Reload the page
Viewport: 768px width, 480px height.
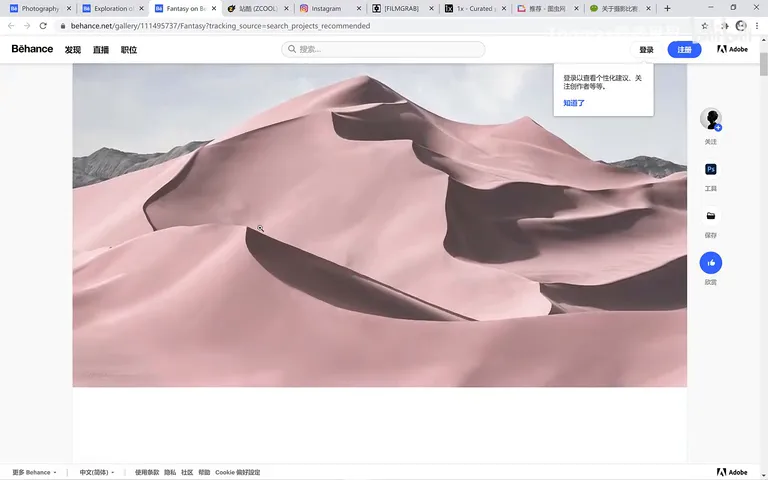43,26
